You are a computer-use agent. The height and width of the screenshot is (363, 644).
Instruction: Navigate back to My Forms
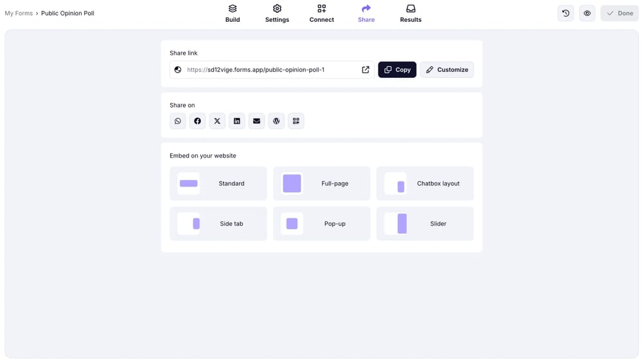pos(19,13)
